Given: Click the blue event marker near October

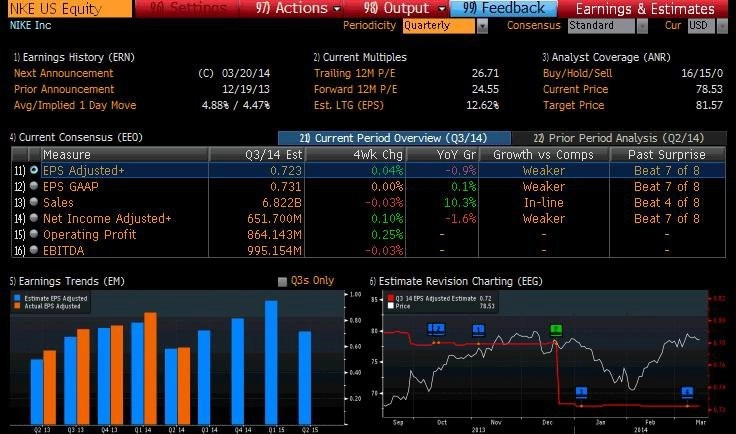Looking at the screenshot, I should pyautogui.click(x=436, y=328).
